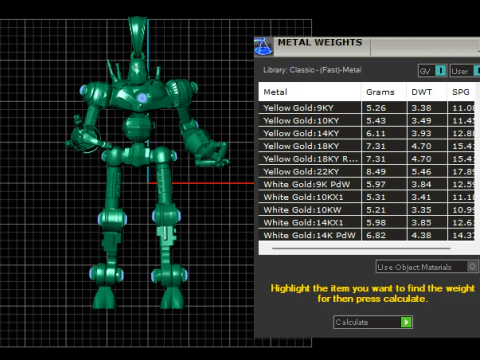Click the Metal Weights scale icon

point(264,46)
